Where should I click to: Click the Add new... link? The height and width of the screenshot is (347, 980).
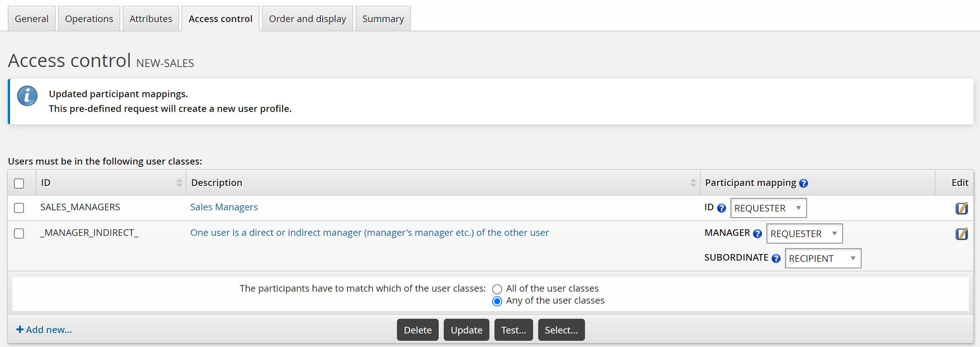44,330
